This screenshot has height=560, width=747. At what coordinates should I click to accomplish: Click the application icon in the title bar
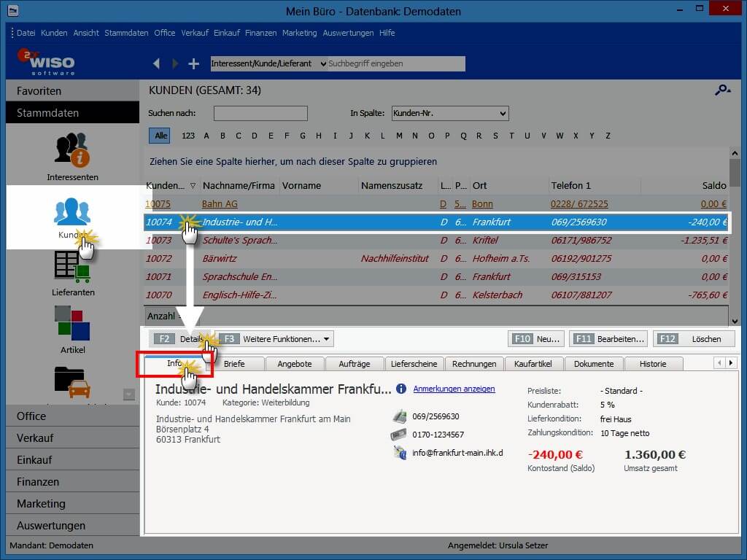pos(13,10)
